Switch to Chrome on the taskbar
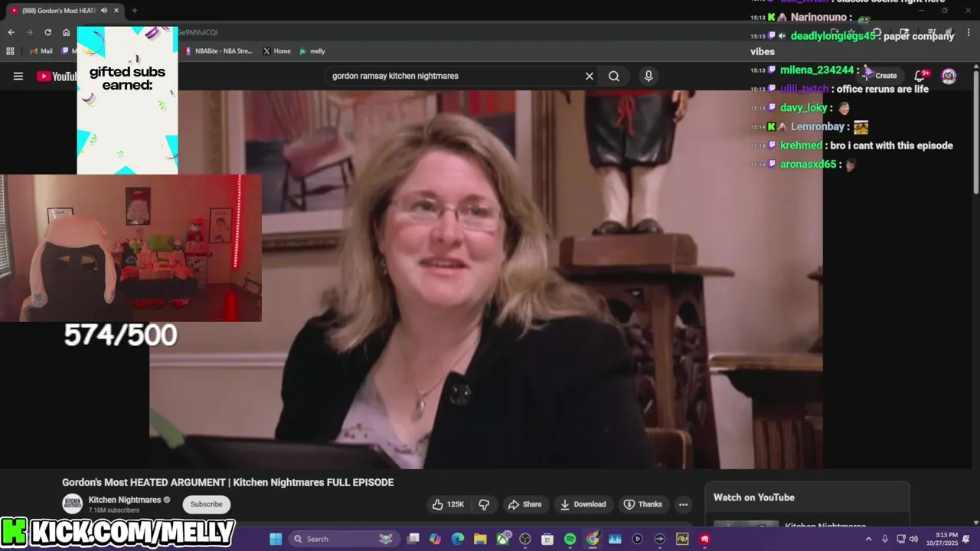Viewport: 980px width, 551px height. (593, 539)
